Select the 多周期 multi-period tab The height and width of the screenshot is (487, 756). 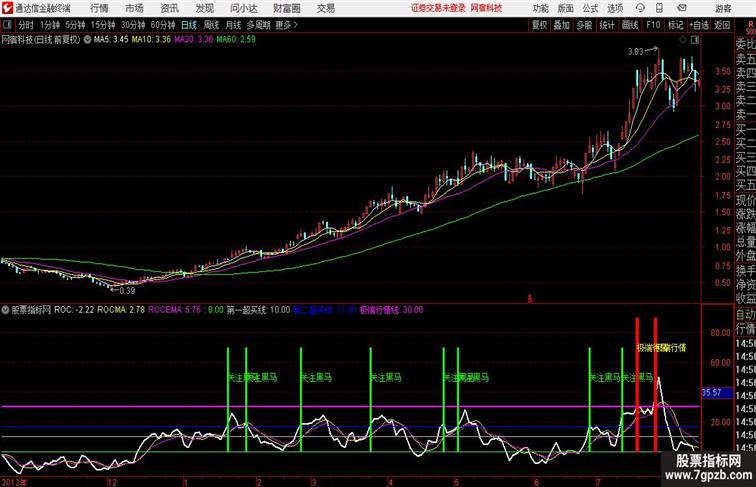(258, 25)
